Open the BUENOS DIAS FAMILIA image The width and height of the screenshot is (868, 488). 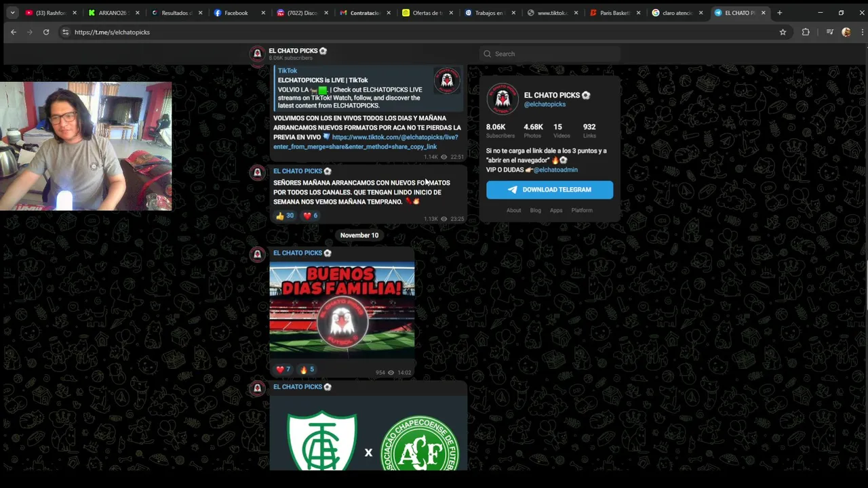click(x=342, y=310)
